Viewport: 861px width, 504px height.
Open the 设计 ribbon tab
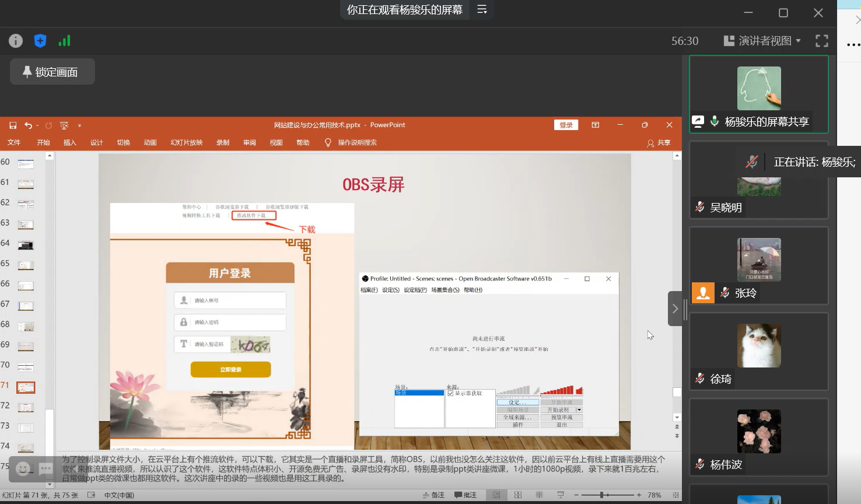point(97,142)
